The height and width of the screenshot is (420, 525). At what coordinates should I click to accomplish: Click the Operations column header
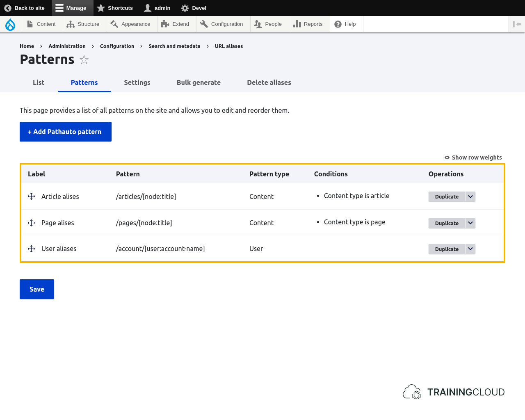click(x=446, y=174)
